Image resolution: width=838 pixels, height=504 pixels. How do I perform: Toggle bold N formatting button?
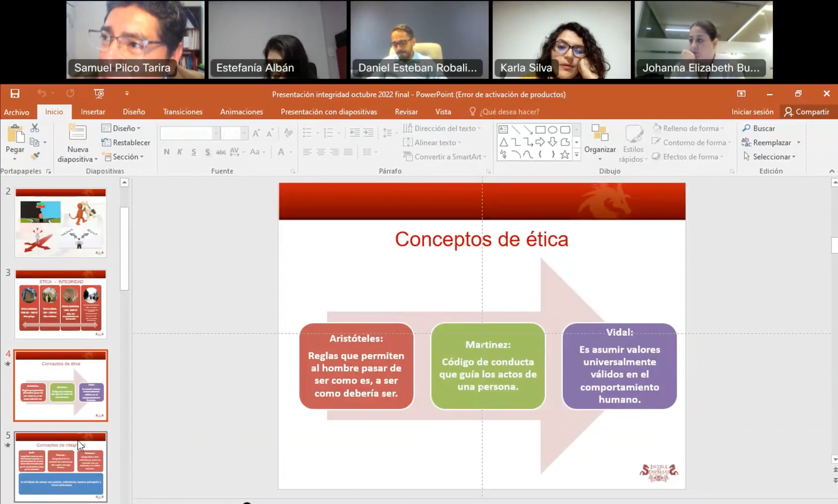(x=166, y=152)
